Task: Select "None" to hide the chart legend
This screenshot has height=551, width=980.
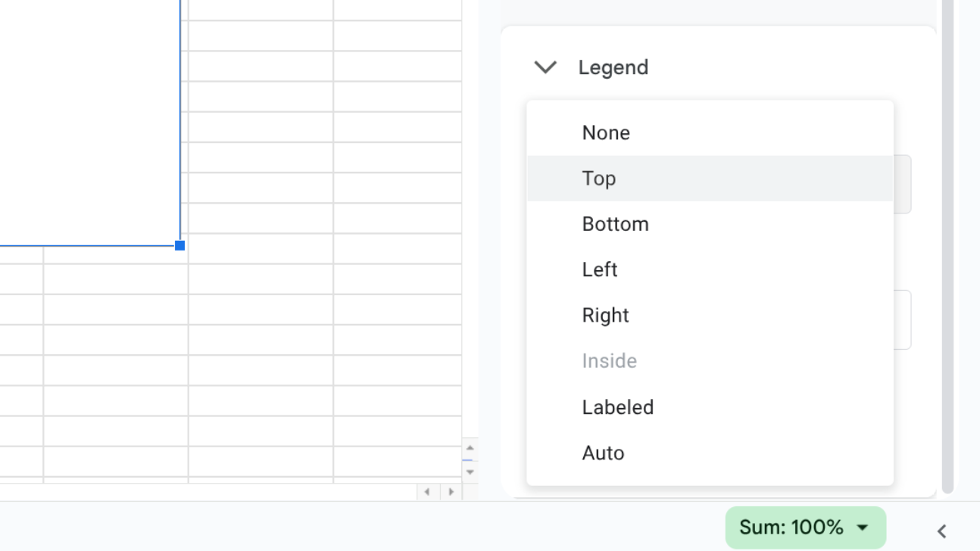Action: (x=606, y=132)
